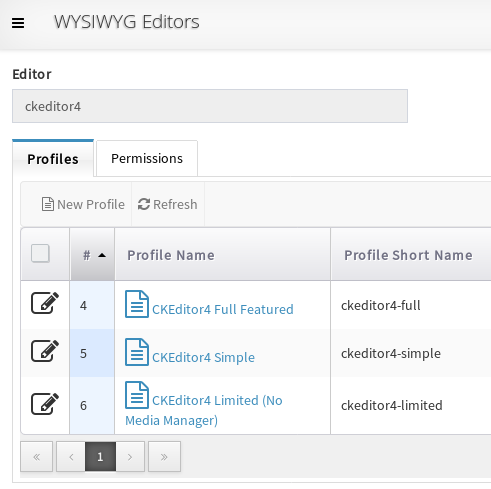Viewport: 491px width, 489px height.
Task: Click the ckeditor4-simple short name cell
Action: pos(411,353)
